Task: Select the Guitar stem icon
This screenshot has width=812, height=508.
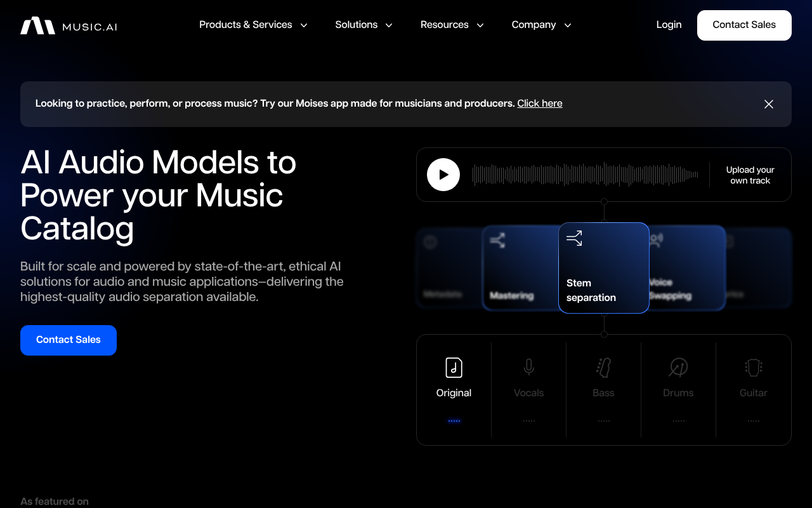Action: point(753,368)
